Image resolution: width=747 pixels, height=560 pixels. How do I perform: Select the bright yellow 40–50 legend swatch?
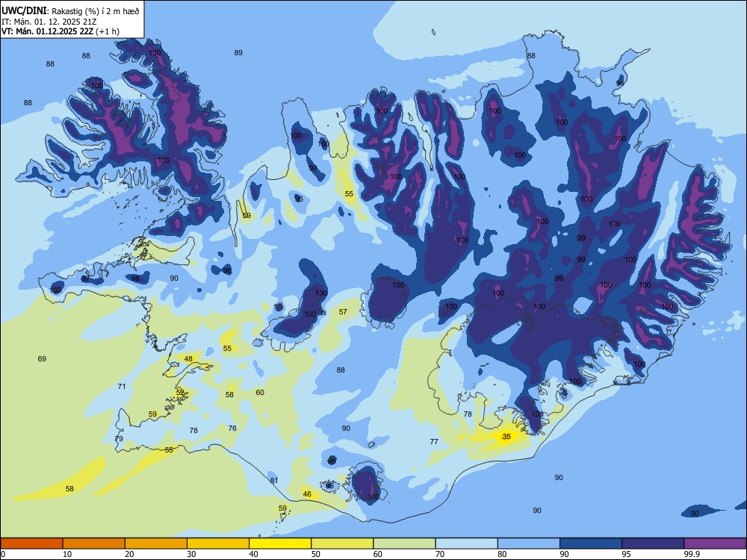[x=280, y=544]
